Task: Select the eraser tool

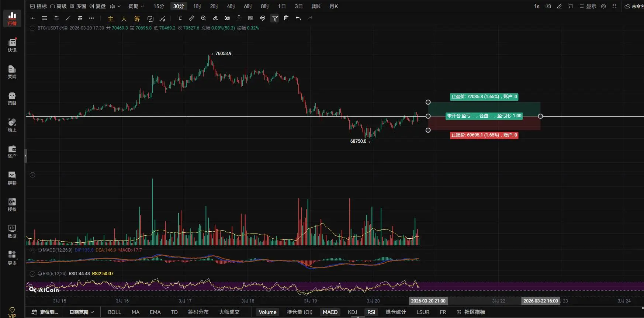Action: pyautogui.click(x=215, y=18)
